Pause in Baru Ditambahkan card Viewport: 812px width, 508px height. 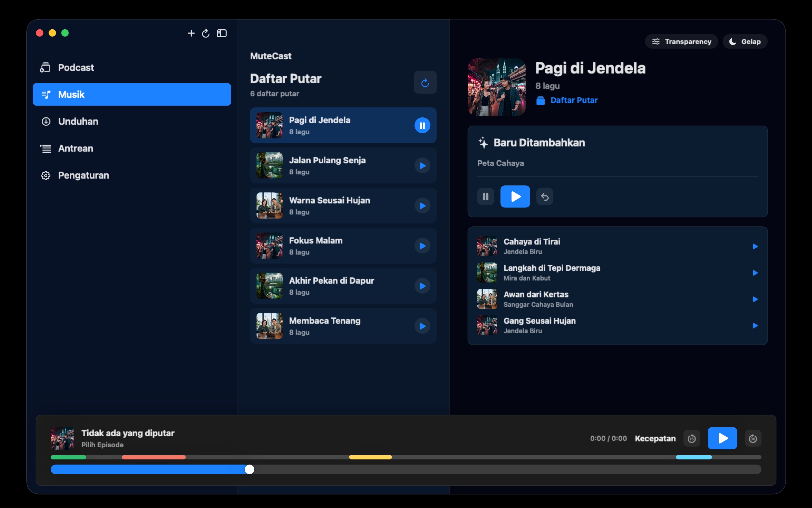(486, 196)
